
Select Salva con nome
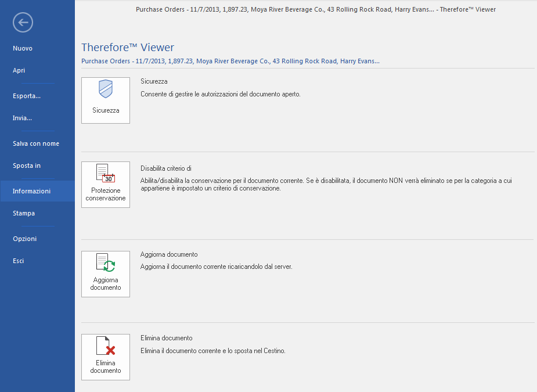(x=35, y=143)
